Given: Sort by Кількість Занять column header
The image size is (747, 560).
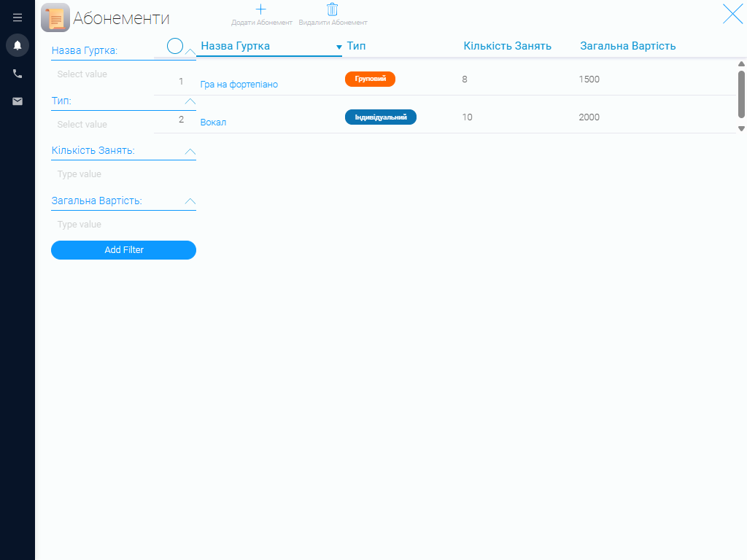Looking at the screenshot, I should tap(508, 46).
